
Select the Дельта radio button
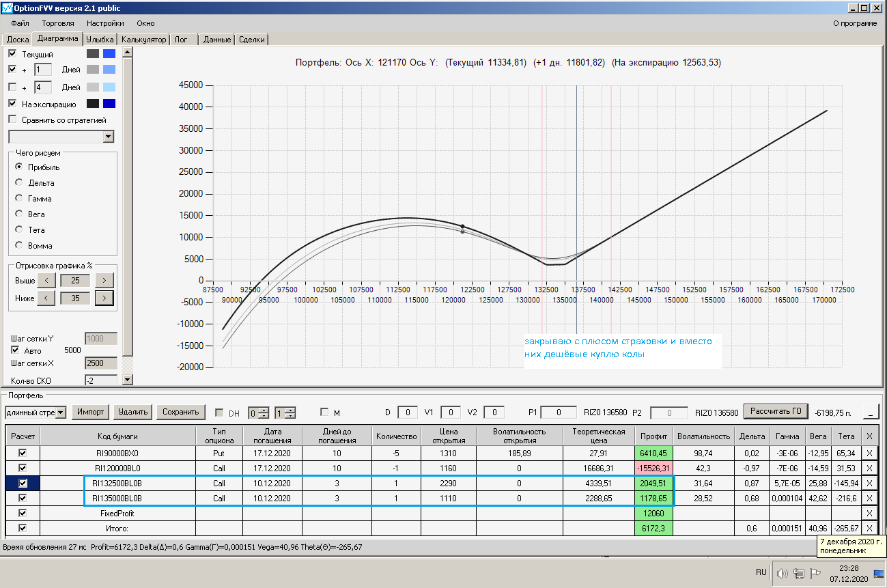19,182
